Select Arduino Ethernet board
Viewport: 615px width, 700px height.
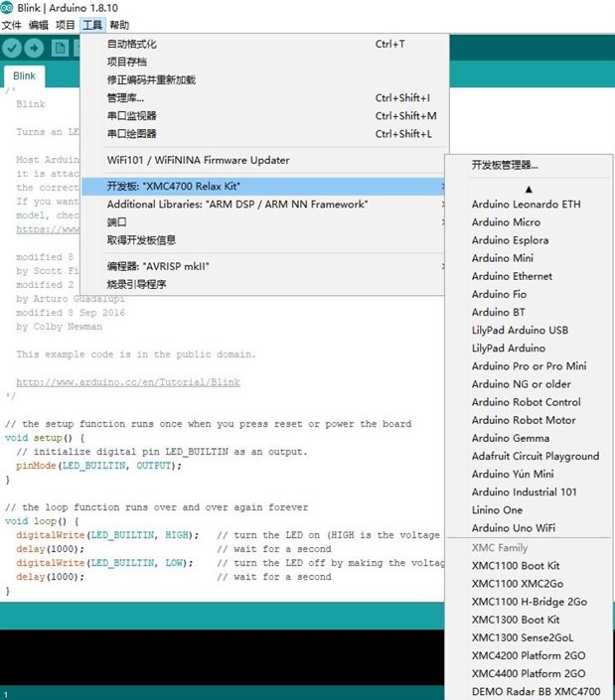[x=530, y=276]
